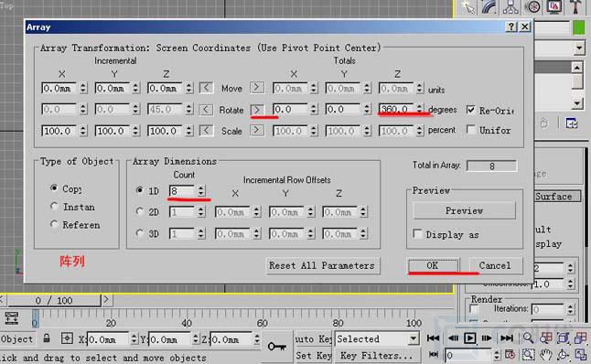591x364 pixels.
Task: Click the Configure Modifier Sets icon
Action: (572, 123)
